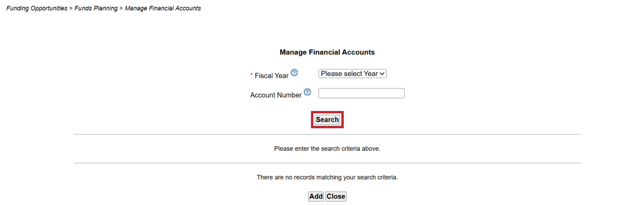
Task: Click the Account Number field label
Action: coord(276,95)
